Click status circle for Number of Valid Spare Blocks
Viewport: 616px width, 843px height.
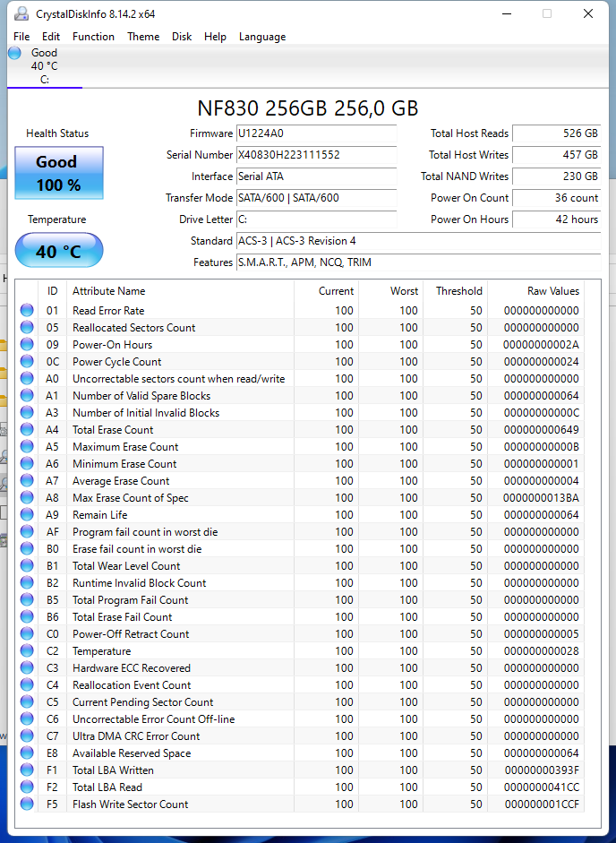(x=27, y=395)
